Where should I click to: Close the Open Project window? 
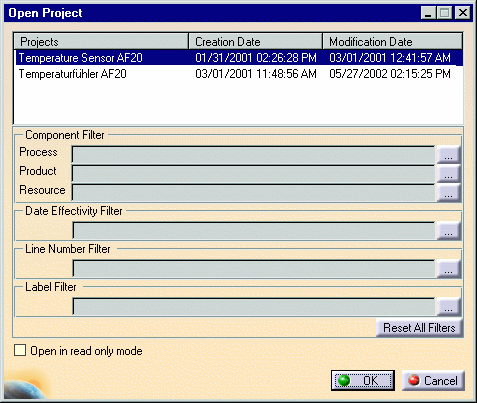(x=463, y=13)
